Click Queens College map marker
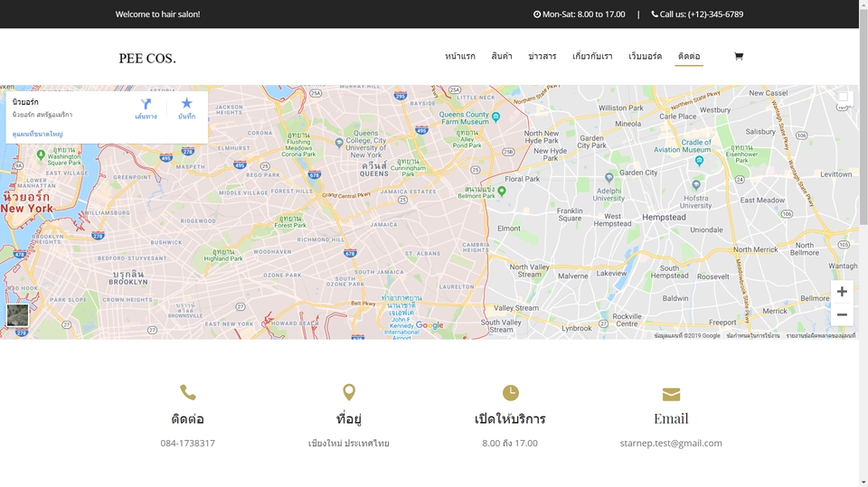The image size is (868, 487). click(339, 143)
